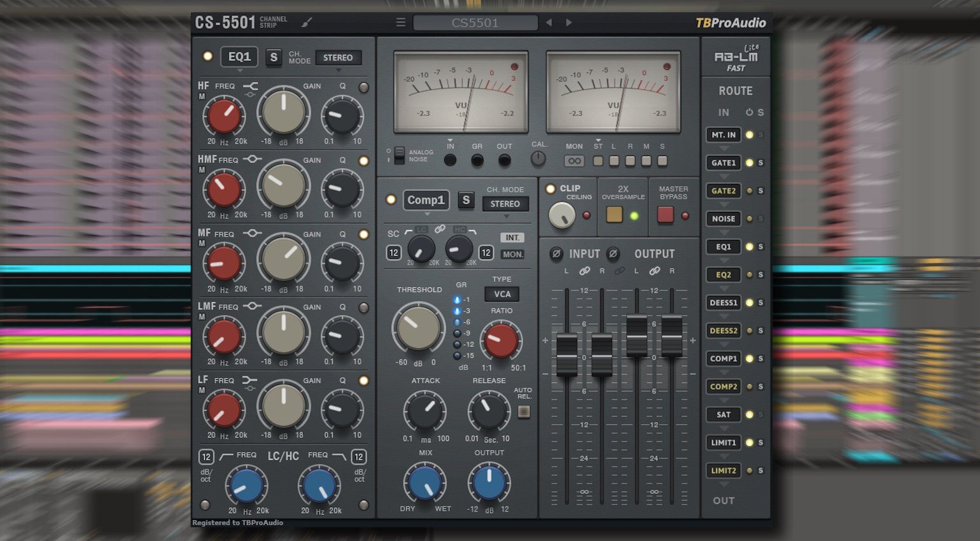
Task: Expand the Comp1 module selector
Action: 426,200
